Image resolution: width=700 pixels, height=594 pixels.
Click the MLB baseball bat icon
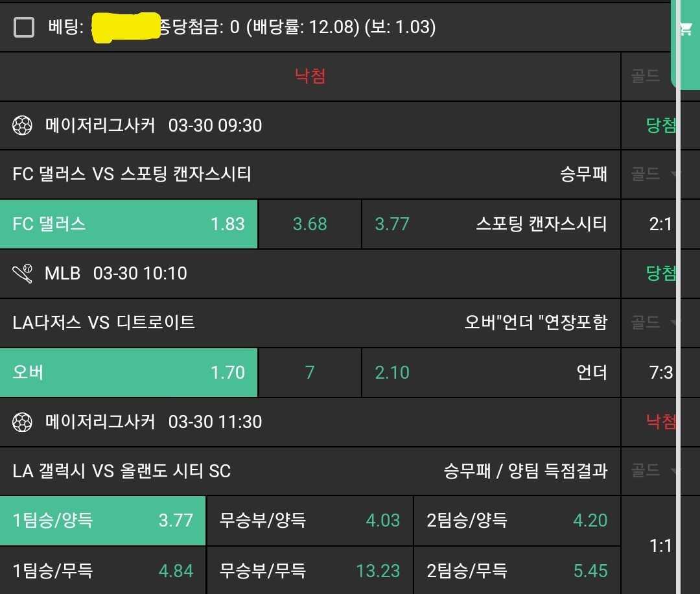pyautogui.click(x=23, y=274)
